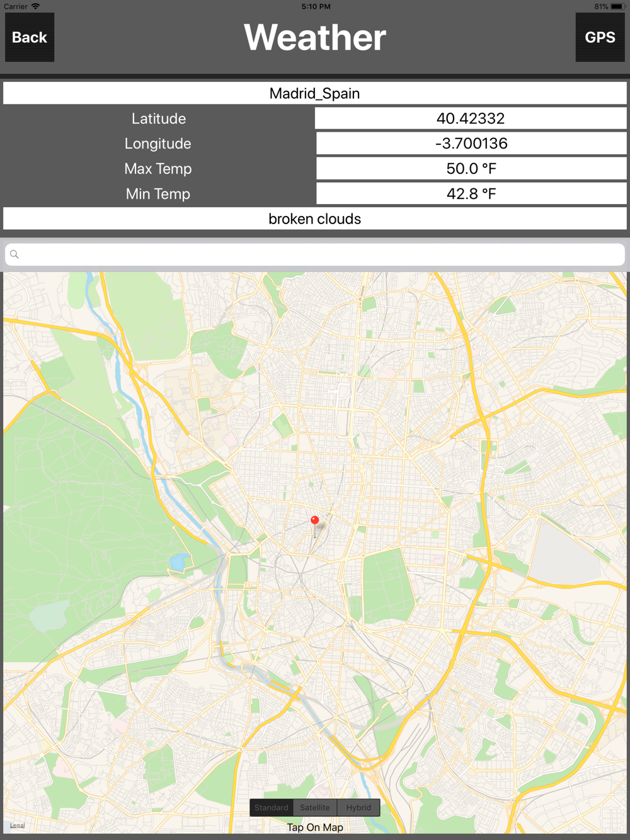Click the broken clouds description field
This screenshot has height=840, width=630.
[315, 219]
